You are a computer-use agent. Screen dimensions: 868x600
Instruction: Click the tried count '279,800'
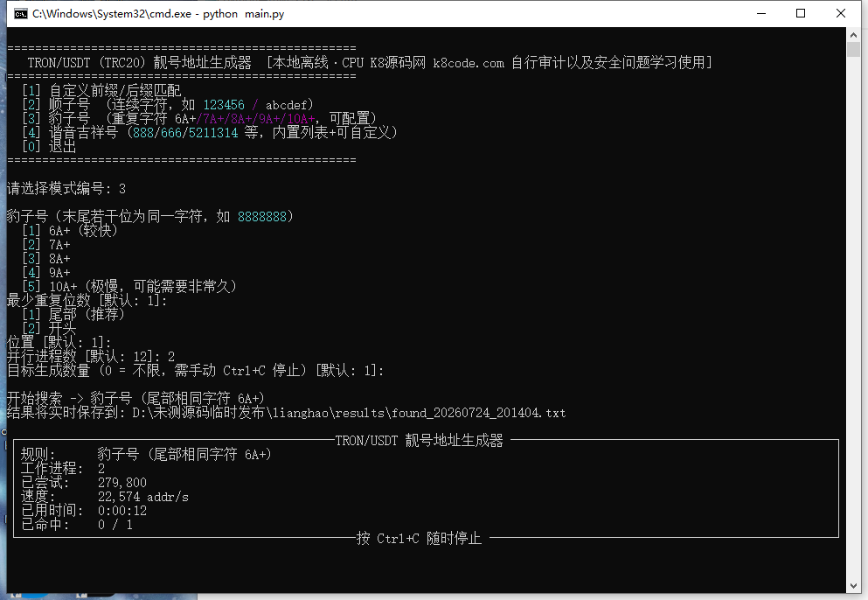tap(122, 483)
